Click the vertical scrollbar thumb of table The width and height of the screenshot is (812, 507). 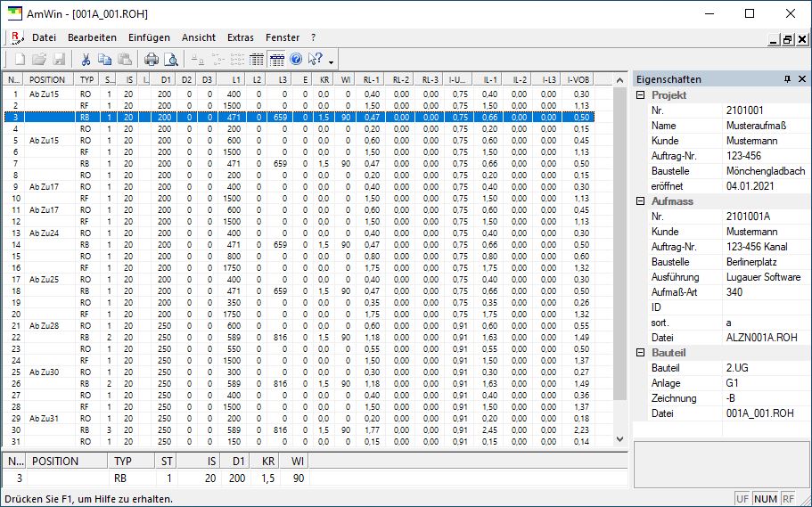tap(619, 243)
